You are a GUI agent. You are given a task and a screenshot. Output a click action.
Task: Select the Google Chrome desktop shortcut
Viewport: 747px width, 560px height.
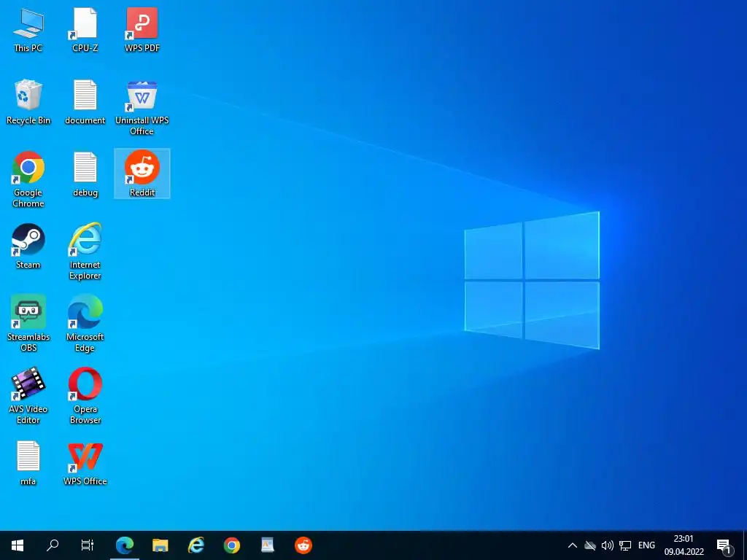point(28,179)
